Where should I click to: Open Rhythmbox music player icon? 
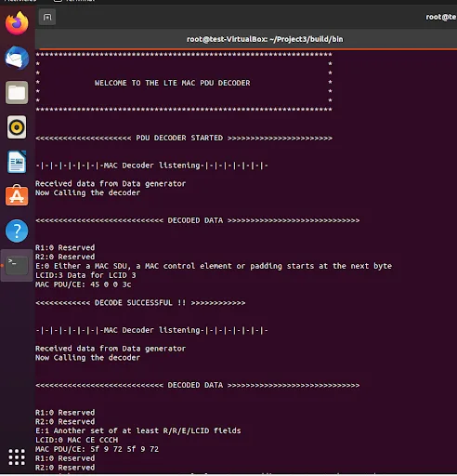tap(17, 127)
